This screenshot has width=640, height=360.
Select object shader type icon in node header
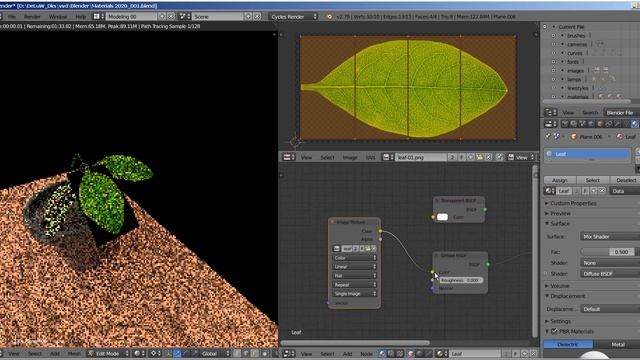[411, 354]
